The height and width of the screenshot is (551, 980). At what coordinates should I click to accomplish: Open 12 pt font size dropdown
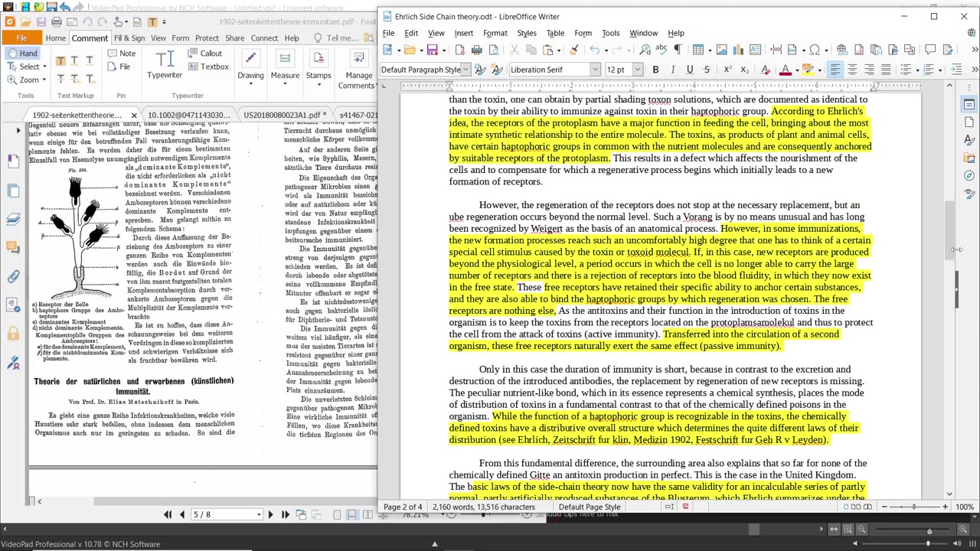tap(638, 70)
